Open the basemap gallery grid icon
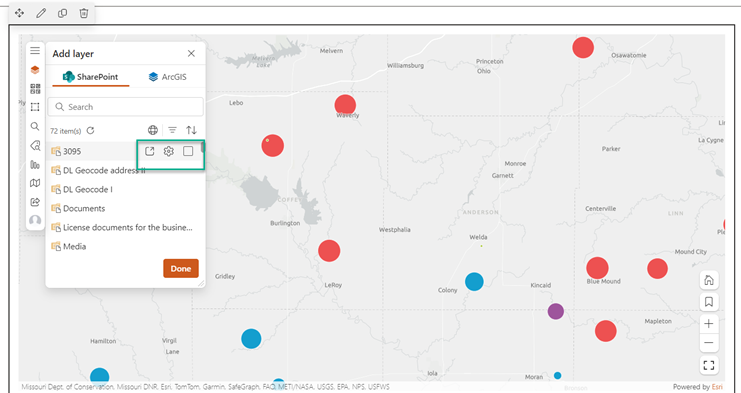Image resolution: width=741 pixels, height=393 pixels. 35,89
